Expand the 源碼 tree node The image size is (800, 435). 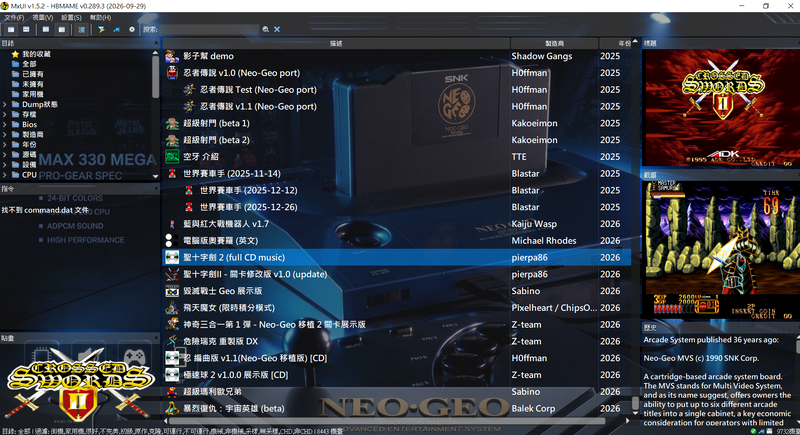click(5, 155)
